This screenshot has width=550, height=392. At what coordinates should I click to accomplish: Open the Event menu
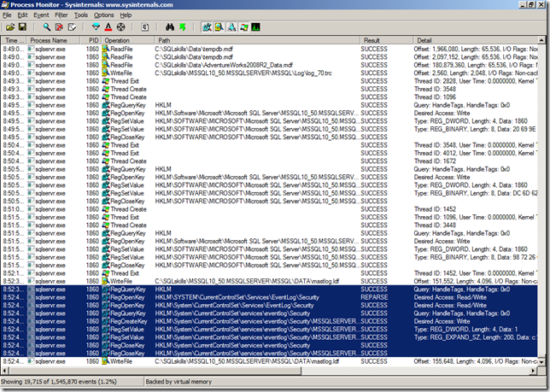(41, 15)
